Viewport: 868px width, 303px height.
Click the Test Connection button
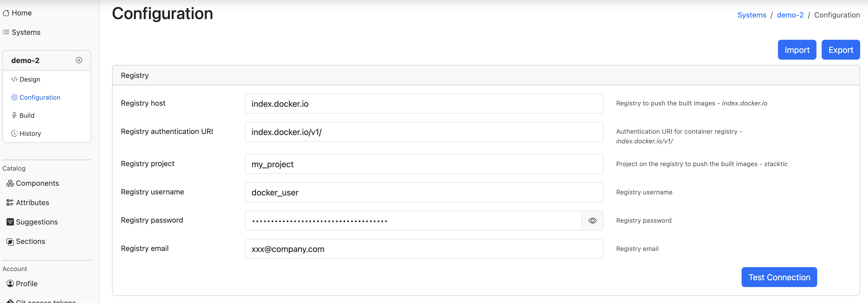[x=779, y=277]
